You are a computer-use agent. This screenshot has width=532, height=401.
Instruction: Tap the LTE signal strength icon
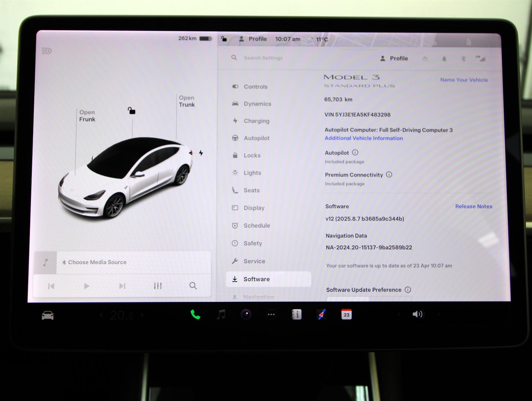click(x=481, y=58)
